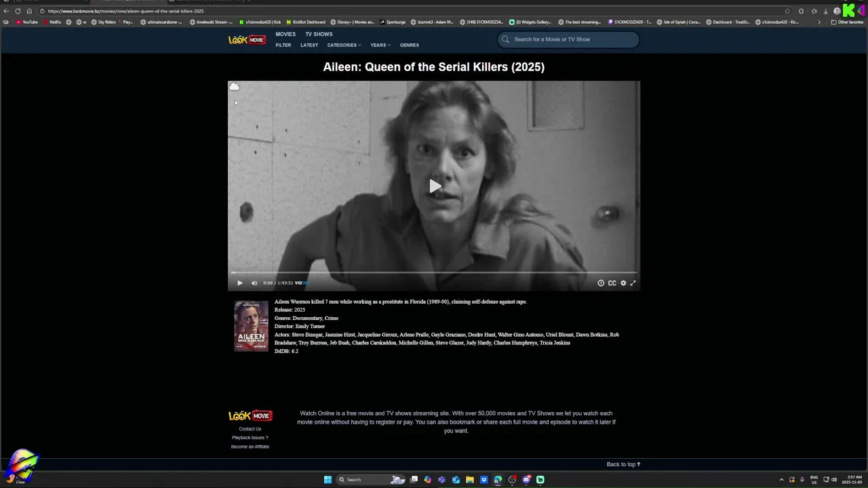This screenshot has height=488, width=868.
Task: Open Widgets Gallery bookmark
Action: click(530, 22)
